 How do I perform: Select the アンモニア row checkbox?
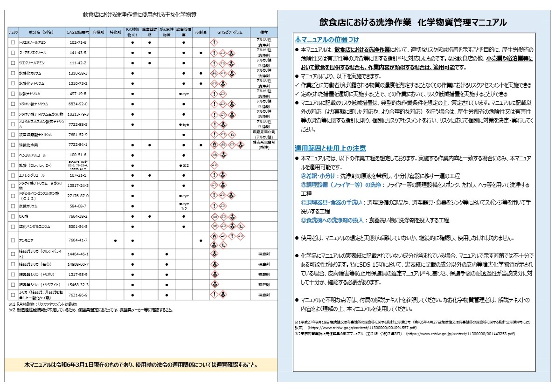(x=13, y=241)
